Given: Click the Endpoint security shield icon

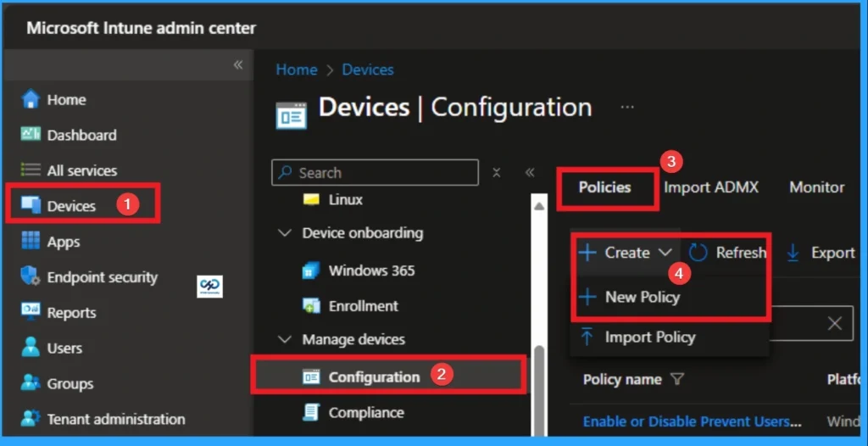Looking at the screenshot, I should pyautogui.click(x=31, y=276).
